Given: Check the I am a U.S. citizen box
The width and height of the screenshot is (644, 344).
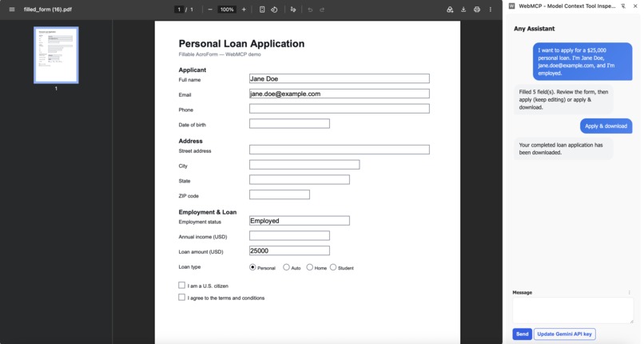Looking at the screenshot, I should pos(182,285).
